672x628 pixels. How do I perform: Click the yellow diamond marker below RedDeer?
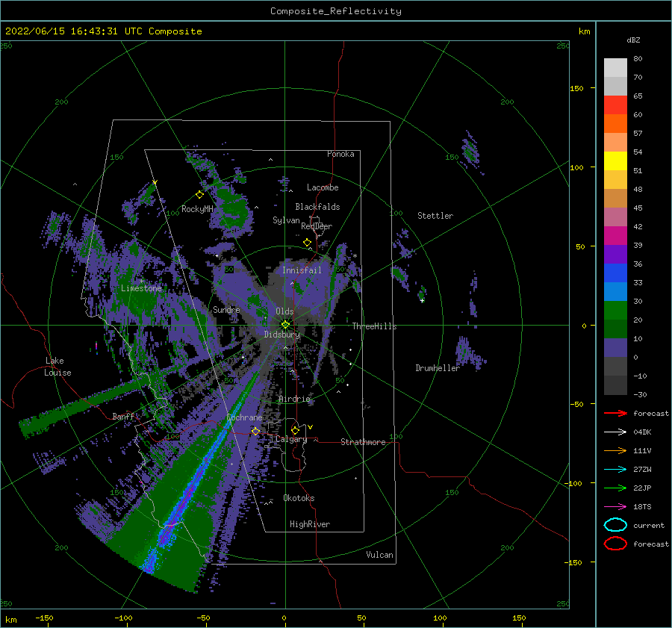[307, 243]
